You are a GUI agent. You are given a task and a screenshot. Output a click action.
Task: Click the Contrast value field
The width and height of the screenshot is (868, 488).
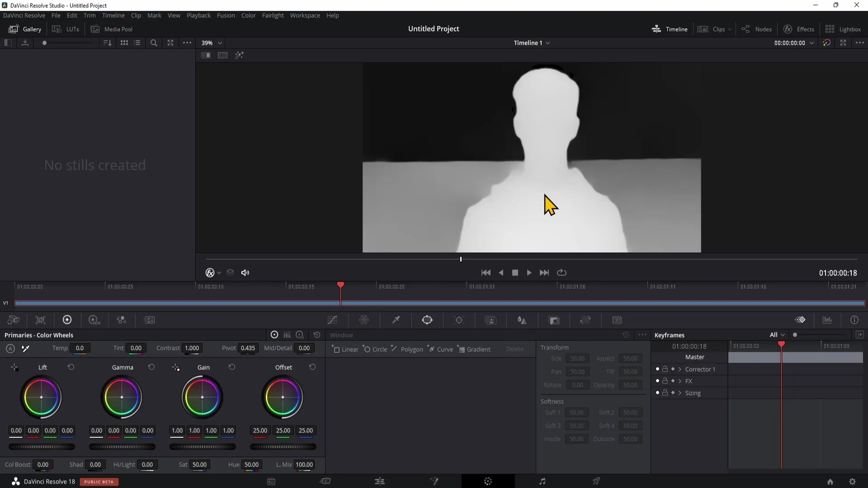(192, 348)
